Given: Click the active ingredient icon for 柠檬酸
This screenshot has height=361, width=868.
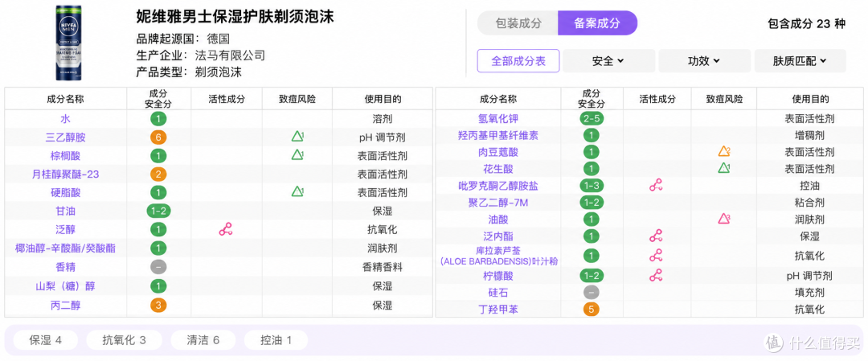Looking at the screenshot, I should 656,275.
